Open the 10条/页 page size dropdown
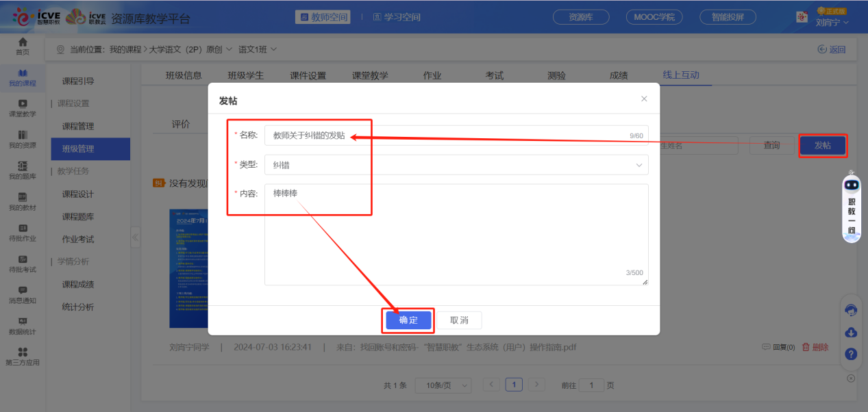868x412 pixels. 443,385
